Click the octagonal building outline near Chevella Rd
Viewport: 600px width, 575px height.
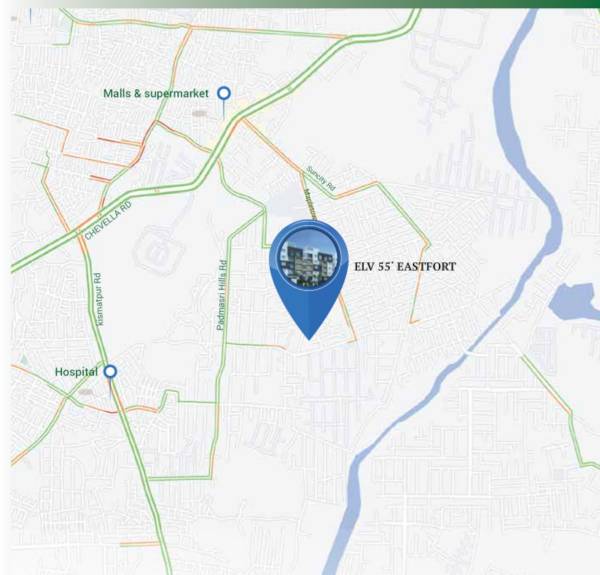157,251
